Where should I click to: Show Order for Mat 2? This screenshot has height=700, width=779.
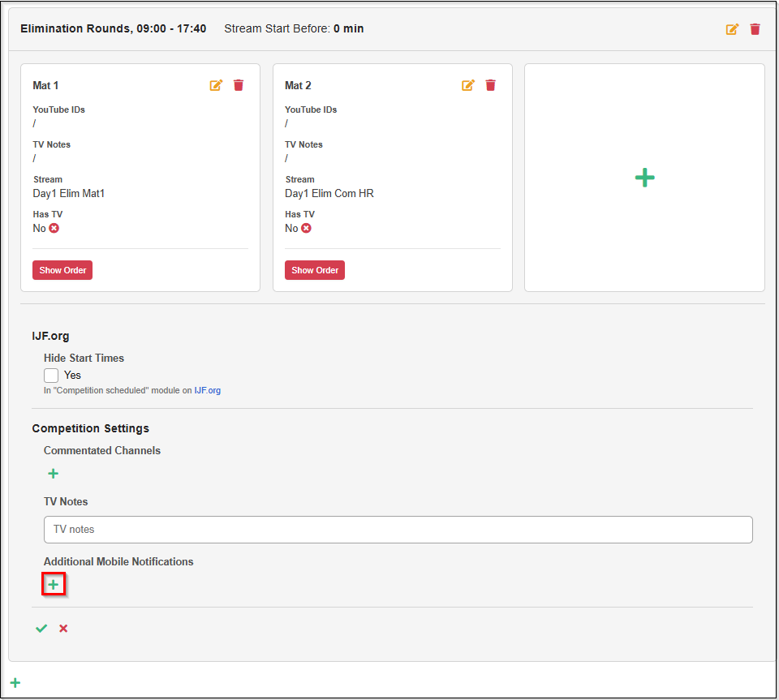[315, 270]
